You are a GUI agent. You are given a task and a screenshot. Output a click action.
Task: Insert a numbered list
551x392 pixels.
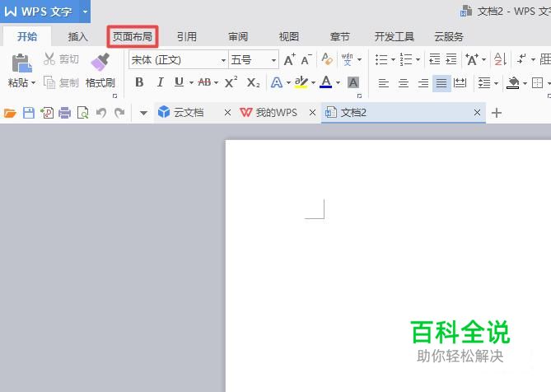point(406,59)
